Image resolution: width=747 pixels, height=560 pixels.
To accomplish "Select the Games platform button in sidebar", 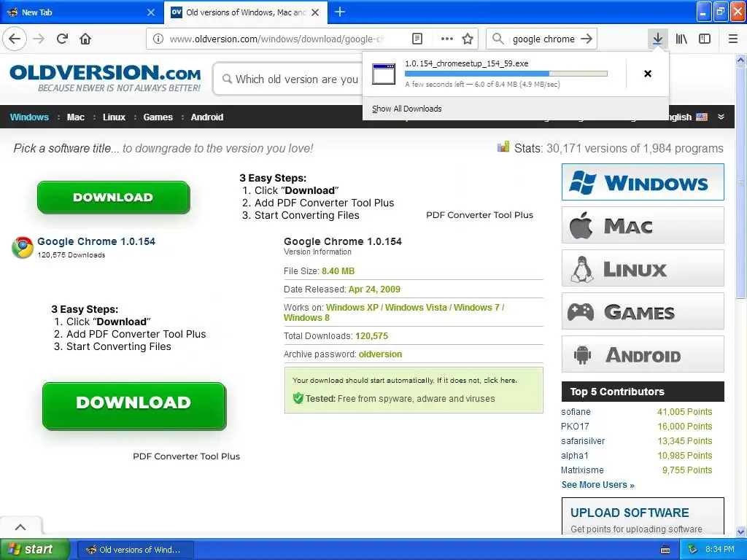I will [643, 311].
